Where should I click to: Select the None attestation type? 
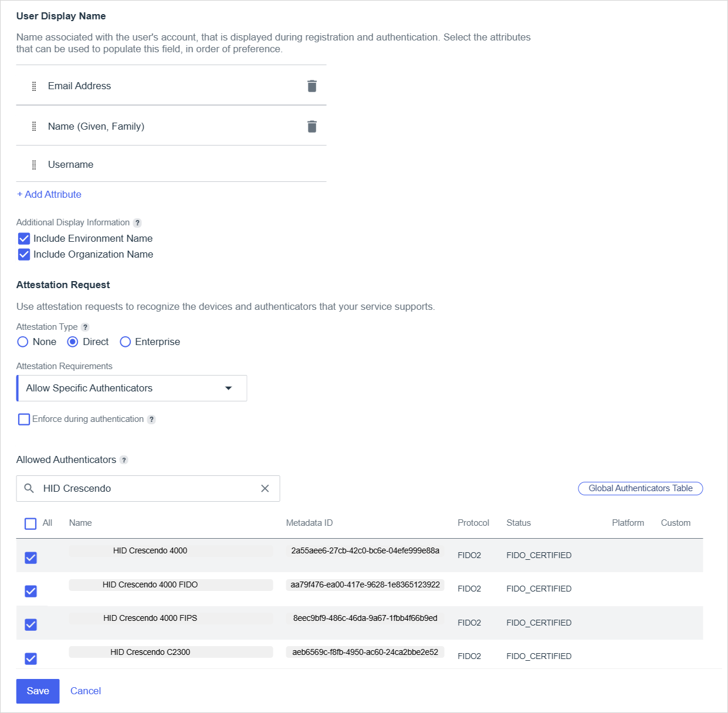pos(23,342)
